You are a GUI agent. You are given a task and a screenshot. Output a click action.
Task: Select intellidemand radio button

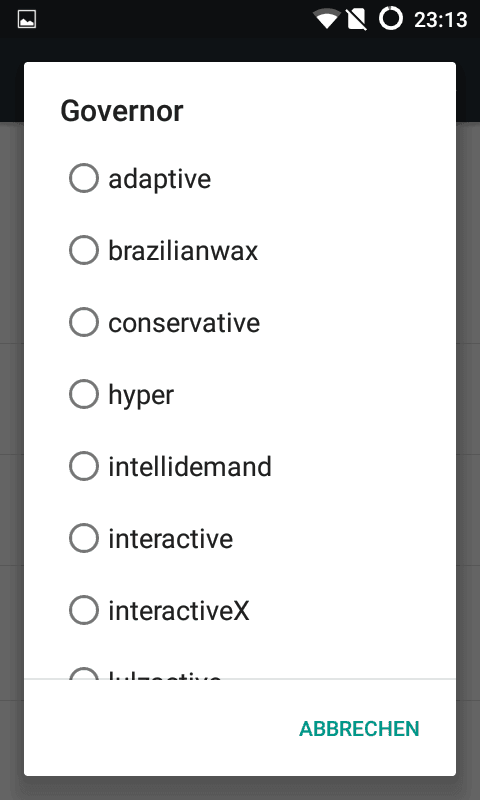(x=84, y=466)
